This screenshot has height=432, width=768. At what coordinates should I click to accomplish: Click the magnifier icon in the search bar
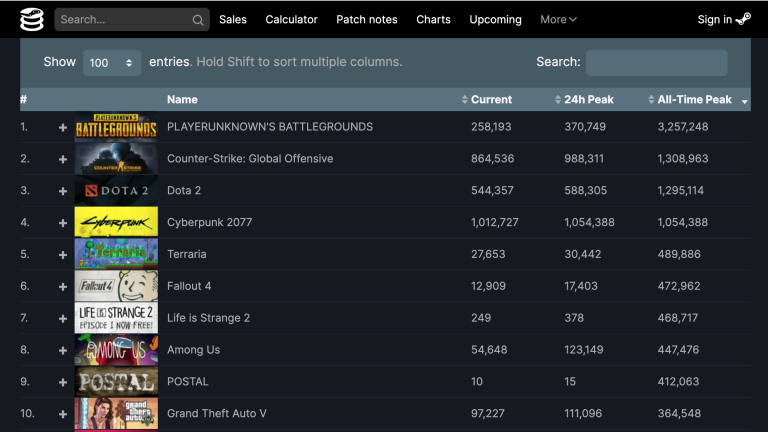(198, 20)
